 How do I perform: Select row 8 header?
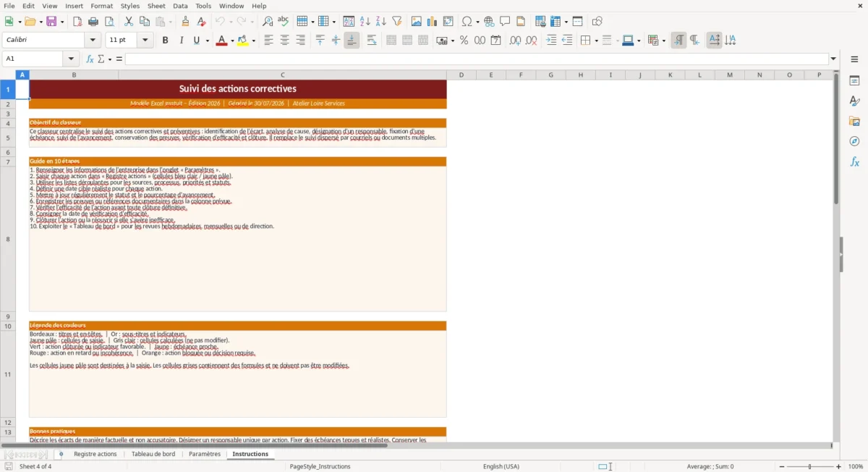[x=8, y=239]
